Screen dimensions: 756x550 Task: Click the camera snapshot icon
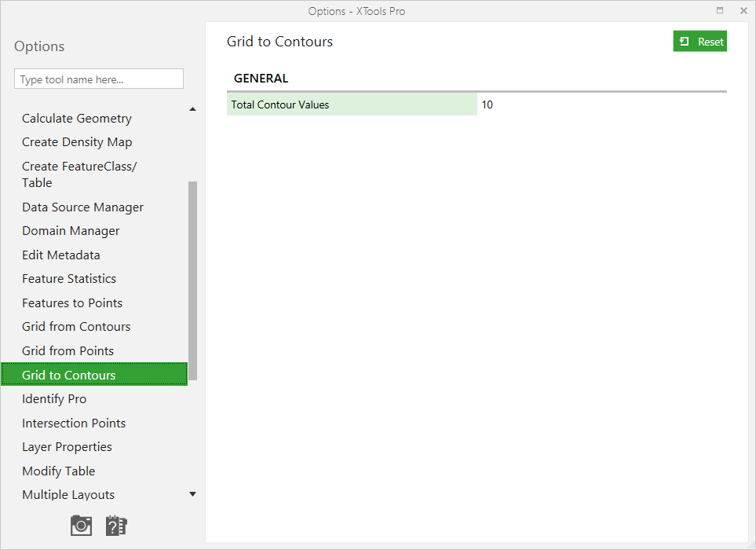(x=81, y=526)
